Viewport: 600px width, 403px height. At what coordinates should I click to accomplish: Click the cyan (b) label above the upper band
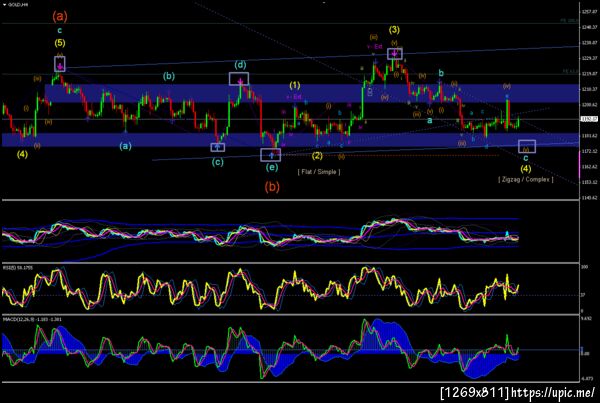pos(169,76)
